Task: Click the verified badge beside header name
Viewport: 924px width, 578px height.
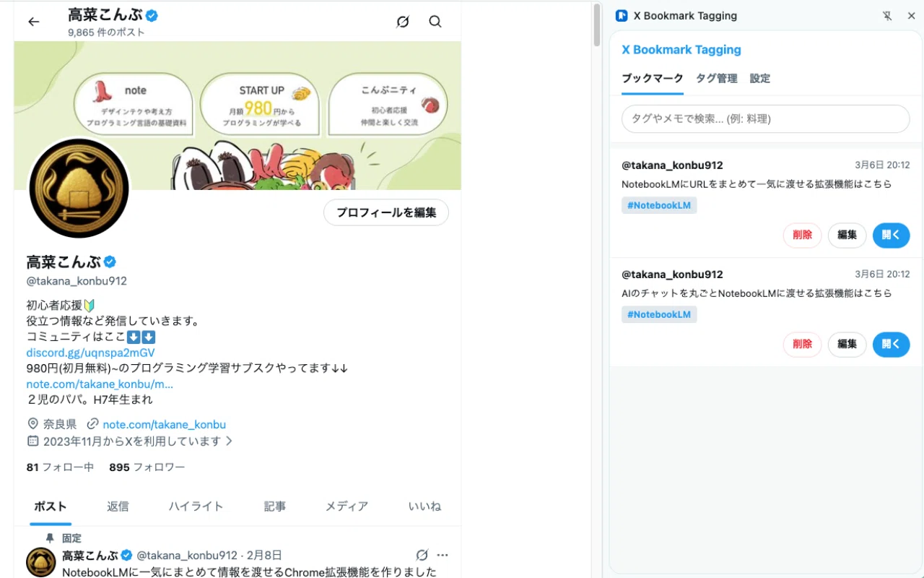Action: click(152, 15)
